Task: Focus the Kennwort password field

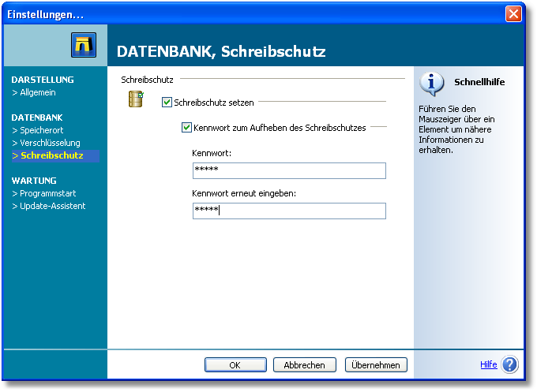Action: pos(289,170)
